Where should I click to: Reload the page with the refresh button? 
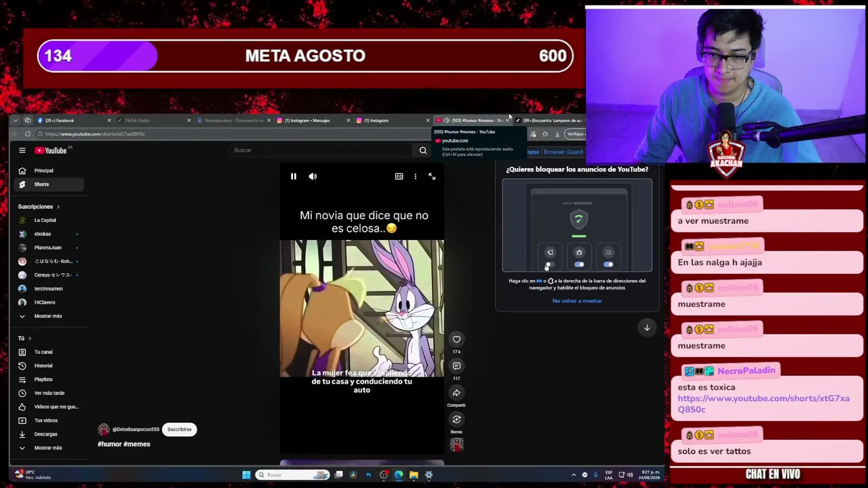28,134
